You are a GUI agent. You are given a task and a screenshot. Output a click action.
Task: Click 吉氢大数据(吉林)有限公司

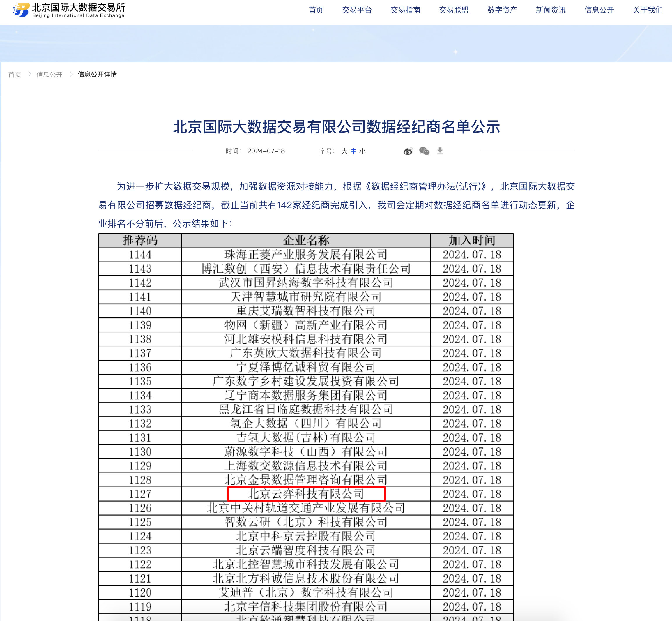point(306,438)
